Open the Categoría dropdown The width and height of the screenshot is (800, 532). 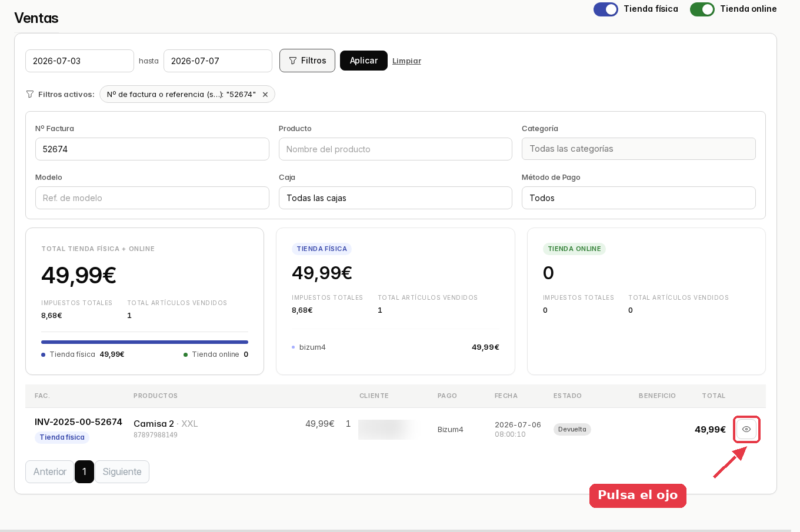(639, 149)
